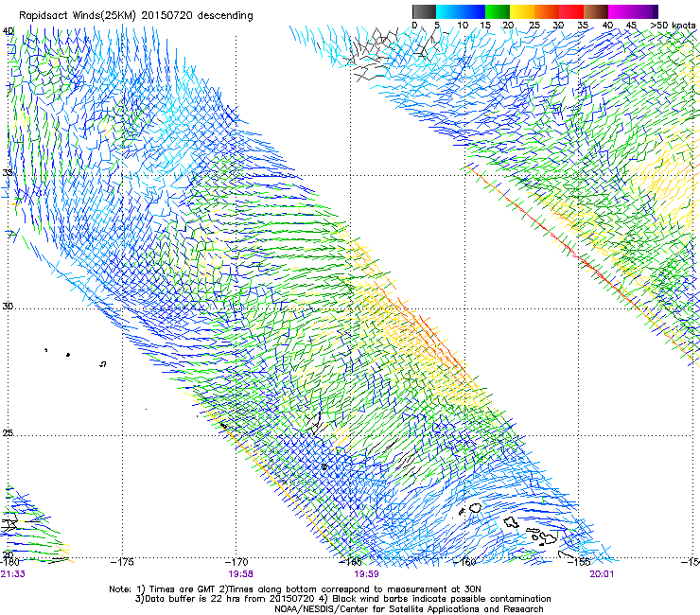This screenshot has height=615, width=700.
Task: Click the magenta 40–45 knots legend swatch
Action: (x=621, y=11)
